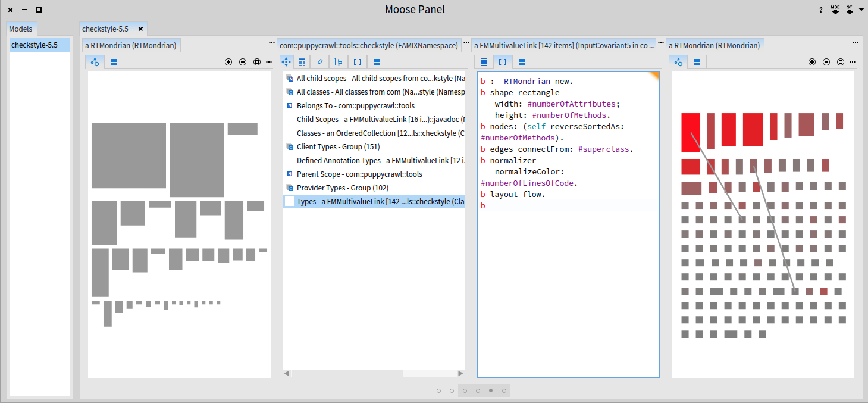Viewport: 868px width, 403px height.
Task: Select the first pane position dot in pager
Action: point(438,390)
